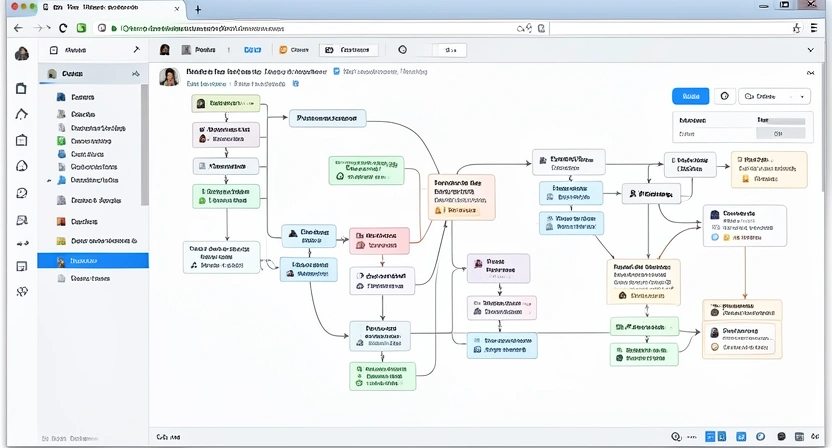Click the clock icon in the left rail
832x448 pixels.
(x=22, y=193)
